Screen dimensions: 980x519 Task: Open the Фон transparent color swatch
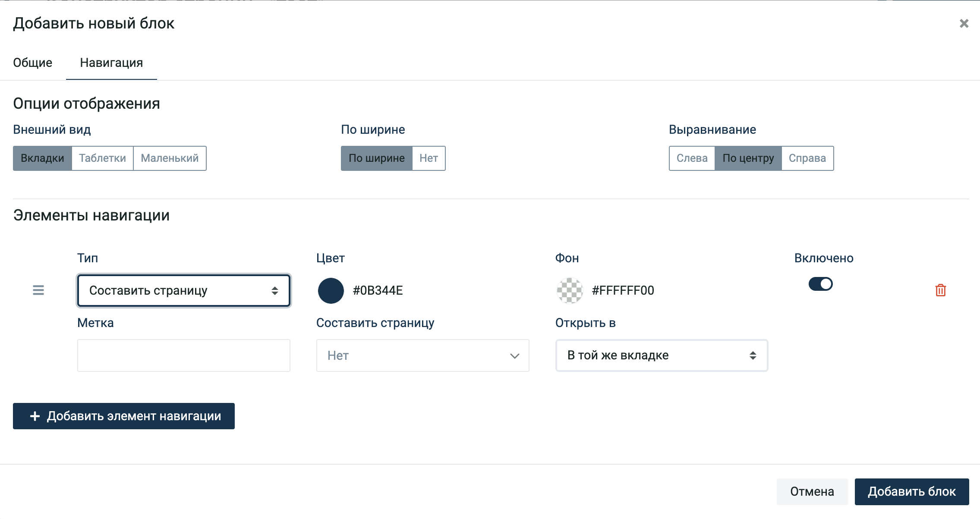570,290
